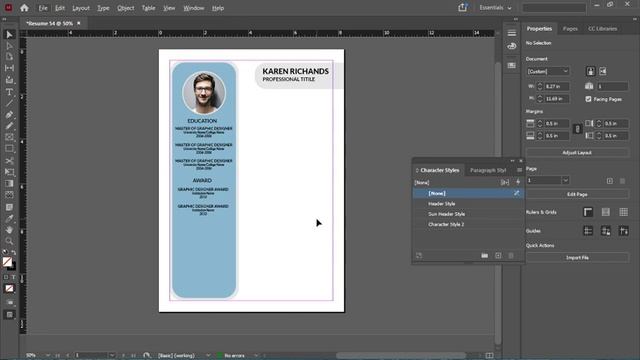Collapse the Character Styles panel
This screenshot has width=640, height=360.
512,161
